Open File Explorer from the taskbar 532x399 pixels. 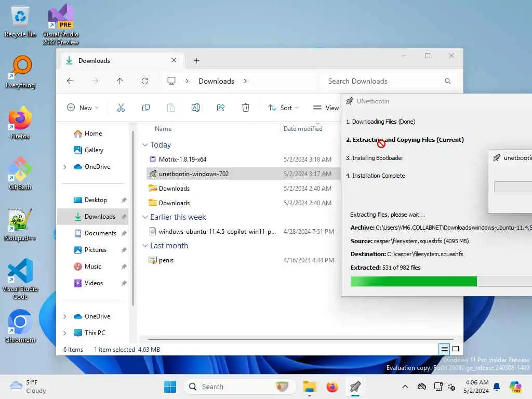310,387
